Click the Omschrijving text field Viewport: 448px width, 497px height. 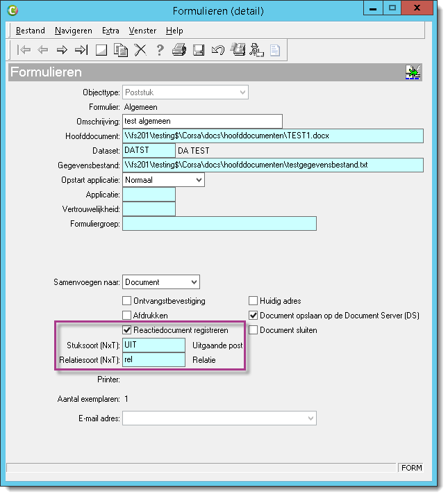[x=202, y=122]
